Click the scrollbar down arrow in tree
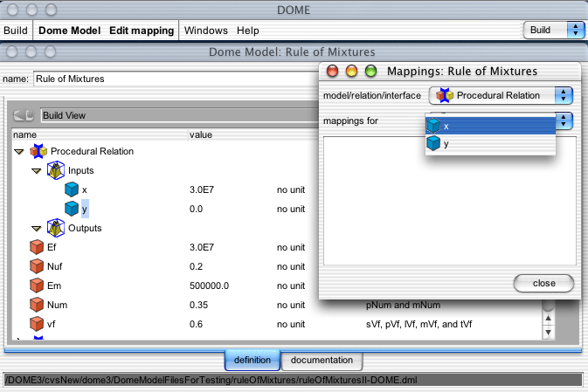588x392 pixels. 549,333
